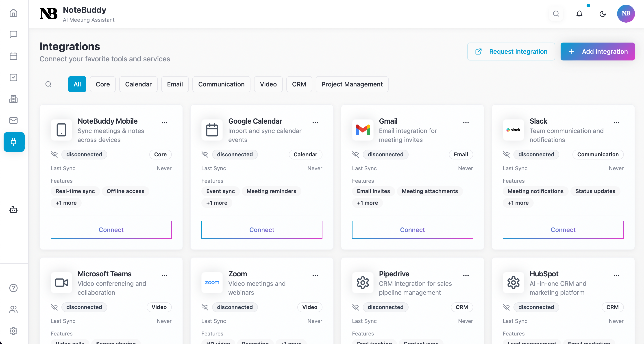Open search with the magnifier icon in header
Viewport: 644px width, 344px height.
pyautogui.click(x=556, y=14)
